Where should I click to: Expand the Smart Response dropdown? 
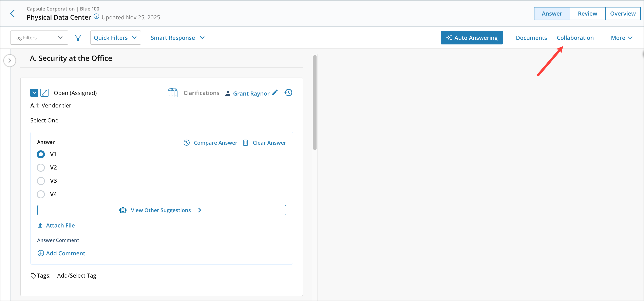177,37
